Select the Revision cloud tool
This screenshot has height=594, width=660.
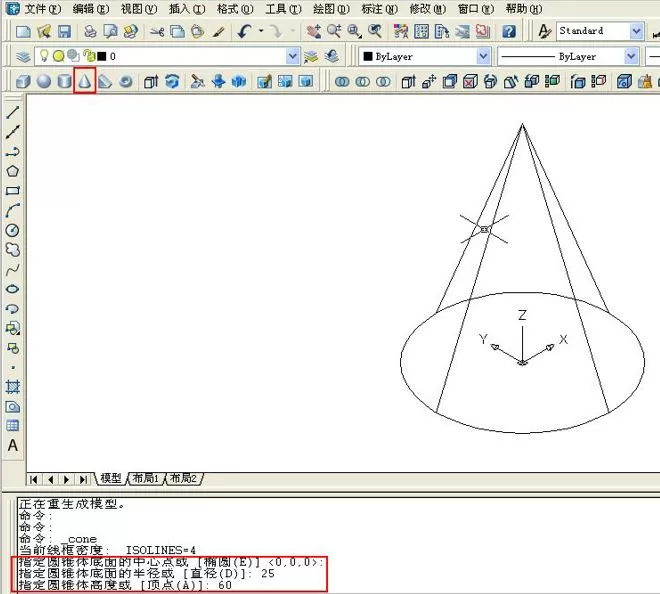pos(13,250)
